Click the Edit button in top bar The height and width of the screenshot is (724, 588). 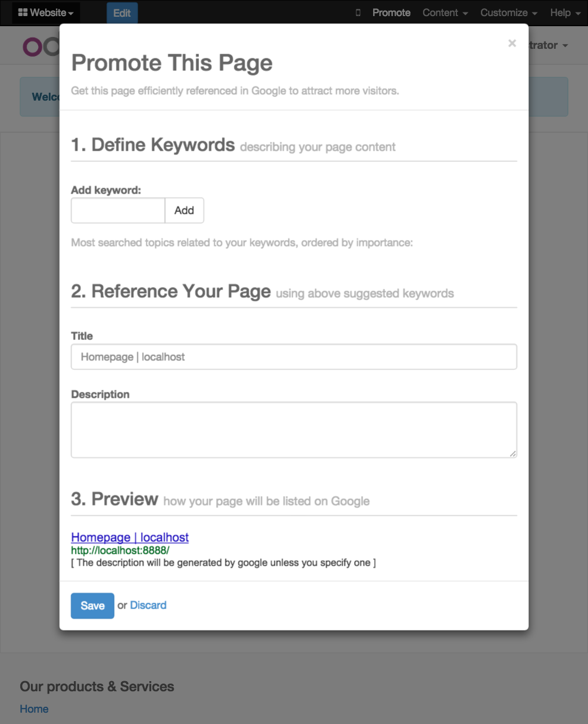coord(122,13)
